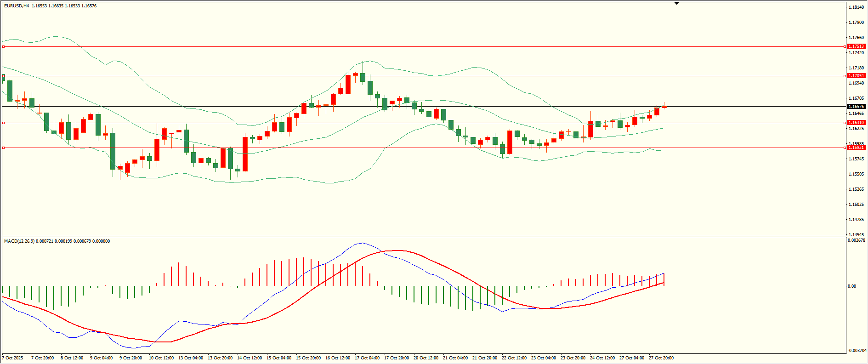Select the 1.16310 red price level label

coord(856,123)
